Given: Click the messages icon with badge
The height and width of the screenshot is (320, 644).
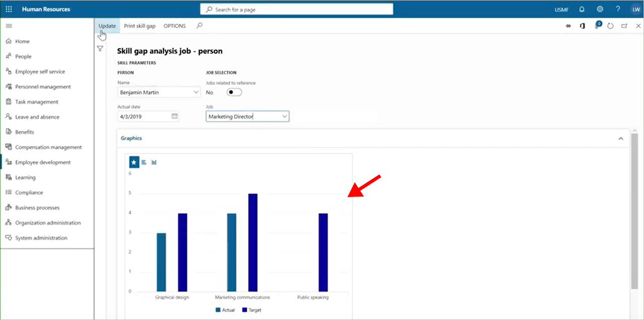Looking at the screenshot, I should (598, 25).
